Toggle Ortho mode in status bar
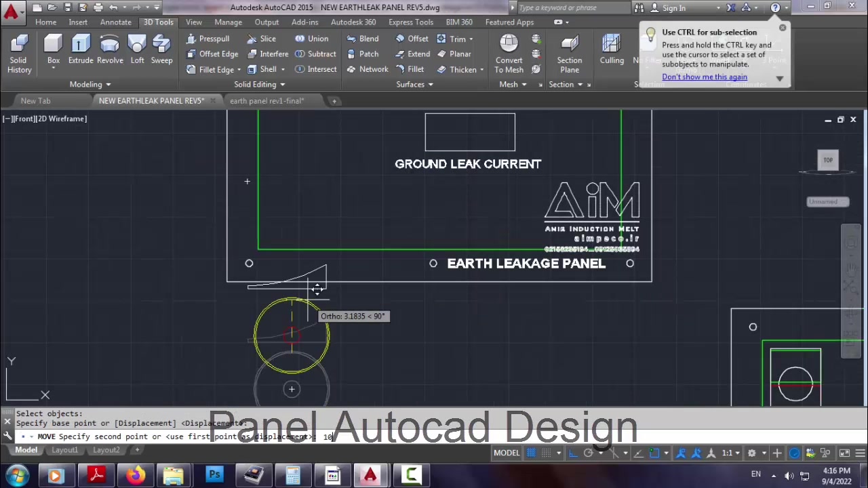868x488 pixels. (x=573, y=453)
